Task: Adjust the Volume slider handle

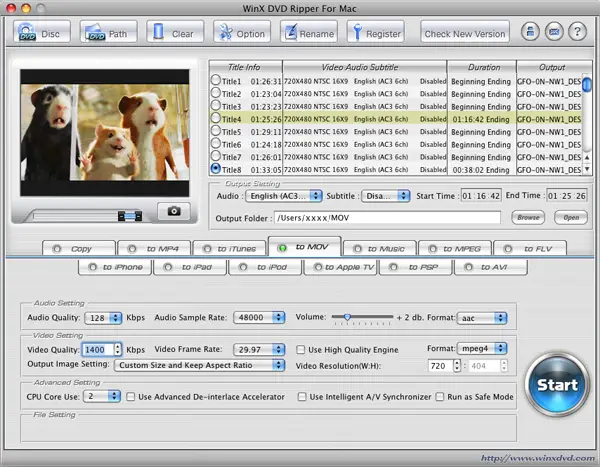Action: point(347,317)
